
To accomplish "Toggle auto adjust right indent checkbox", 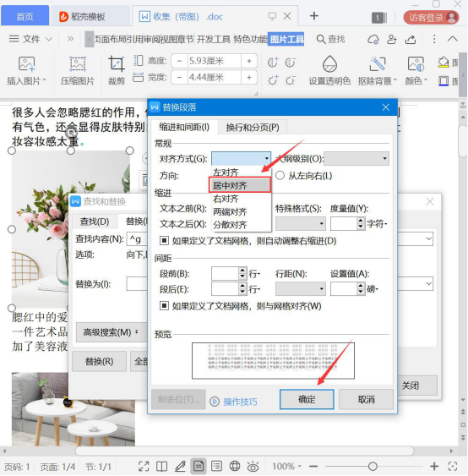I will (164, 241).
